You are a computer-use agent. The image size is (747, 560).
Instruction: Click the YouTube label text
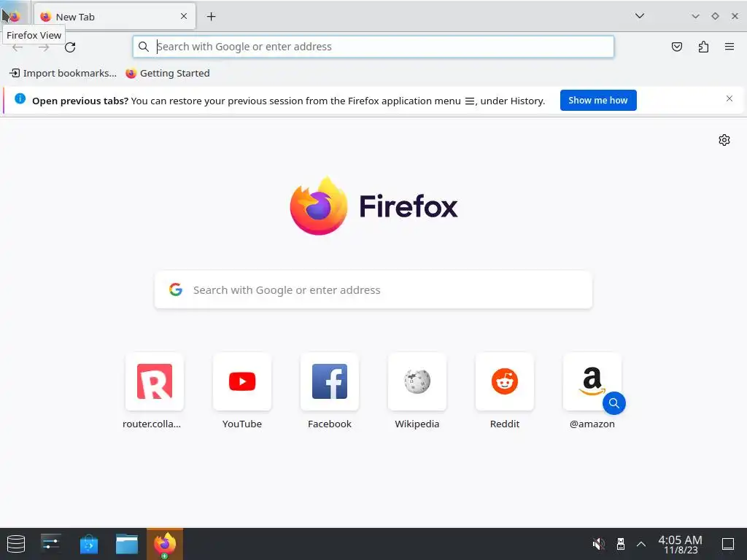pos(242,424)
